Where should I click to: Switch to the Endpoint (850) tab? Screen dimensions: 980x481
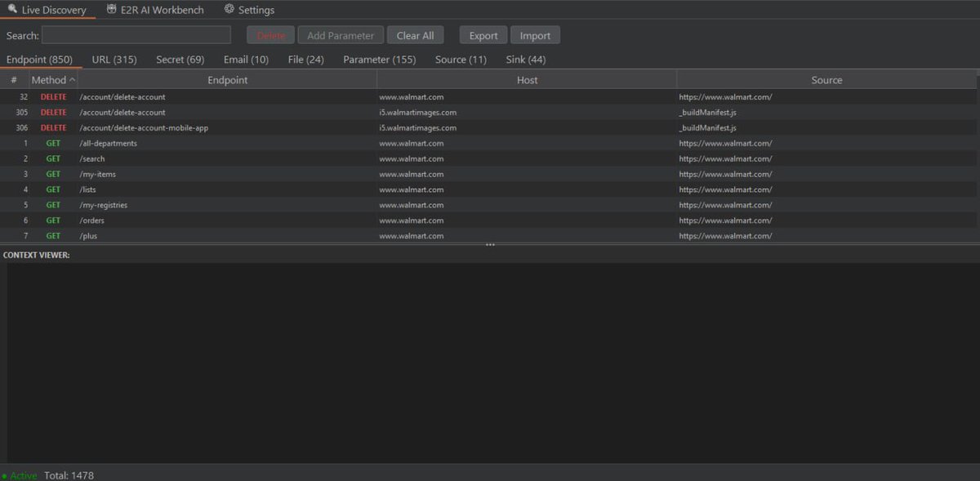[40, 60]
